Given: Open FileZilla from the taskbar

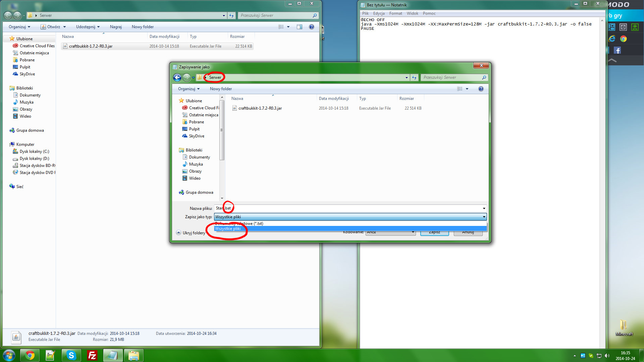Looking at the screenshot, I should 92,355.
